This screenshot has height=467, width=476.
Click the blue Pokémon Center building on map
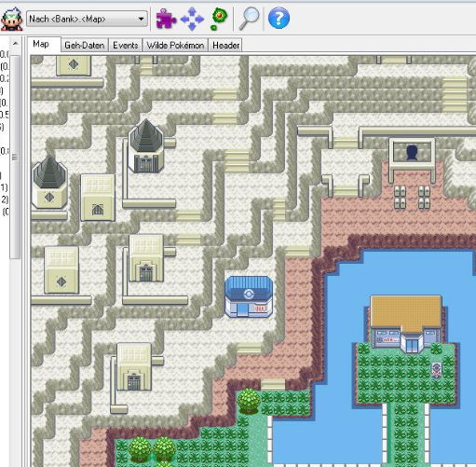click(x=249, y=296)
